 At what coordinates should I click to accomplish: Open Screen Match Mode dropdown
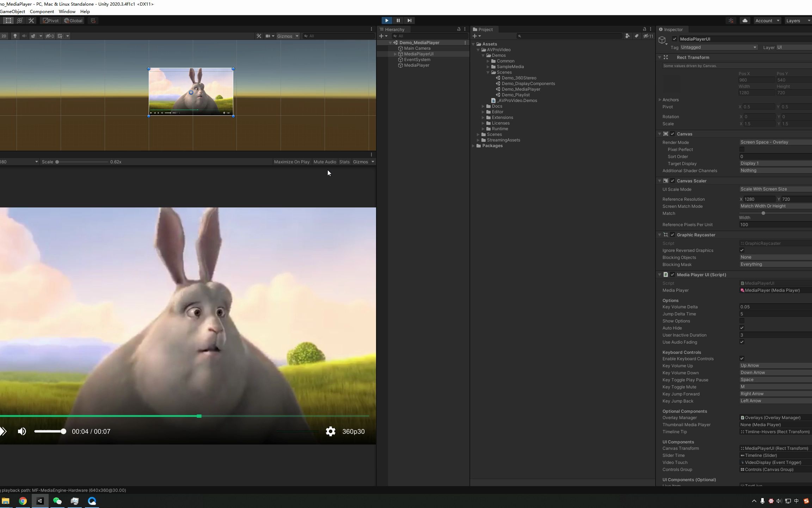(775, 206)
